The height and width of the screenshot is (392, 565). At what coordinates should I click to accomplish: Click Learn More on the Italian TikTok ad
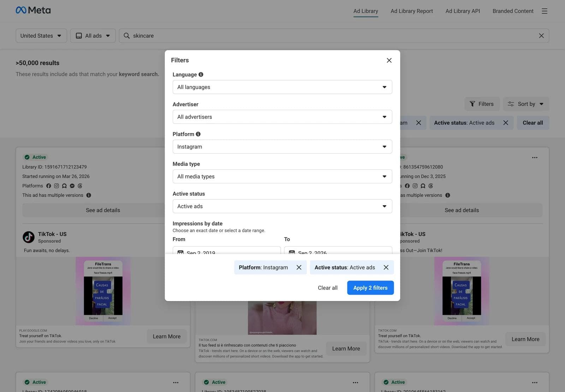[346, 349]
